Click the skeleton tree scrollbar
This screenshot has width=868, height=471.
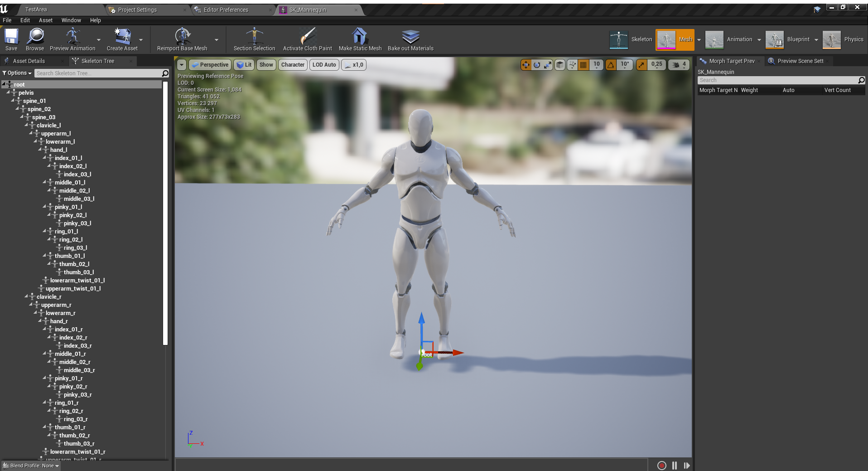[x=165, y=213]
